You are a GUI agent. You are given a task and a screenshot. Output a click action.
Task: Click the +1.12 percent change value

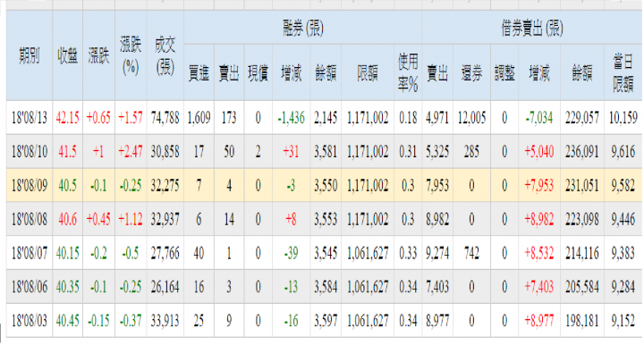coord(131,220)
